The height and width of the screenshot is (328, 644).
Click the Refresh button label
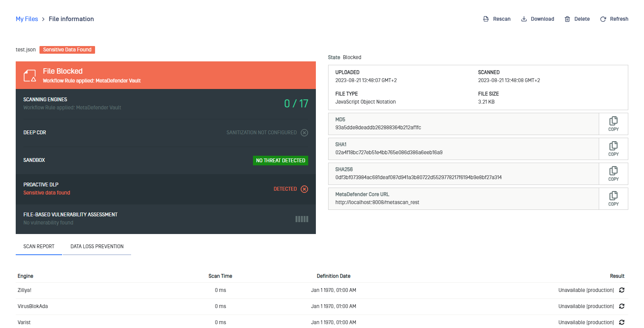point(619,19)
